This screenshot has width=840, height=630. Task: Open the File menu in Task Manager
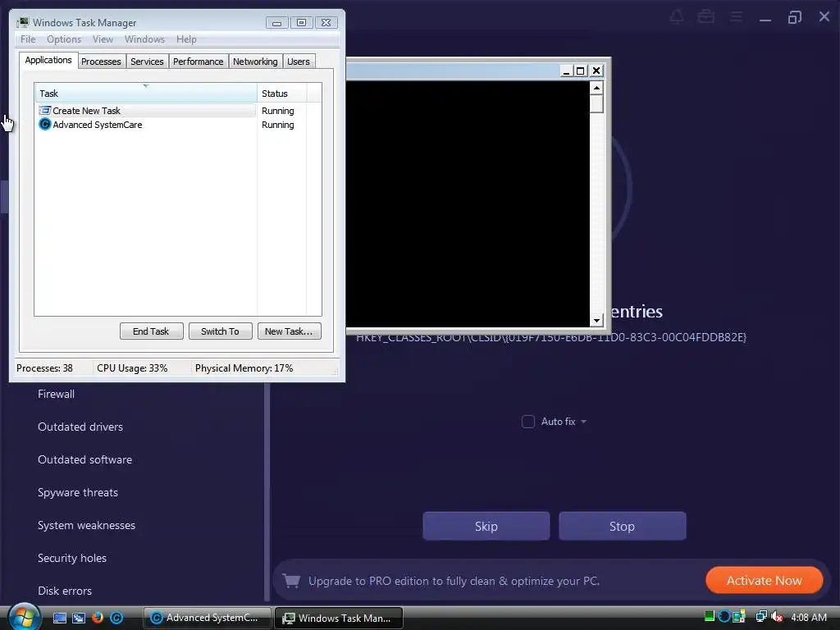tap(28, 39)
